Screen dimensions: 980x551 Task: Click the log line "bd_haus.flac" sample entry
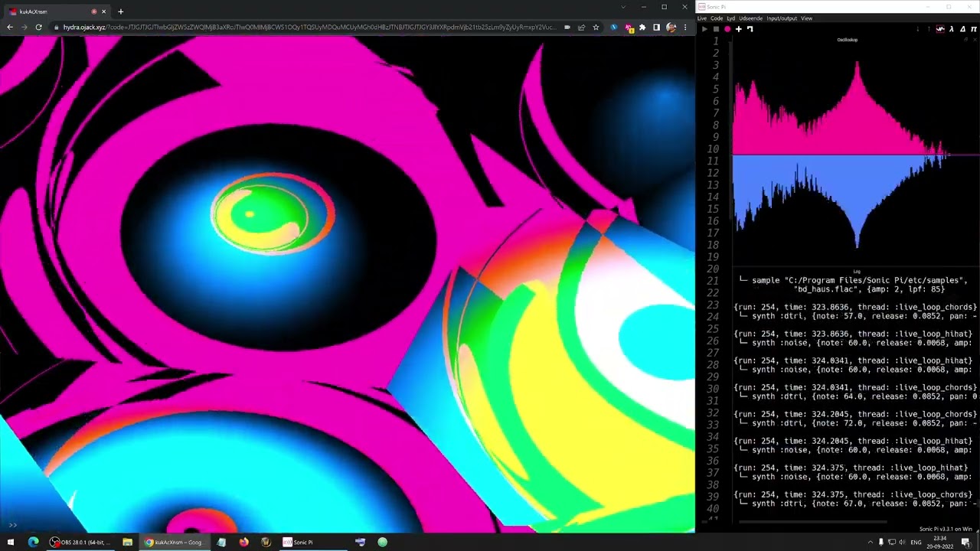pos(869,289)
